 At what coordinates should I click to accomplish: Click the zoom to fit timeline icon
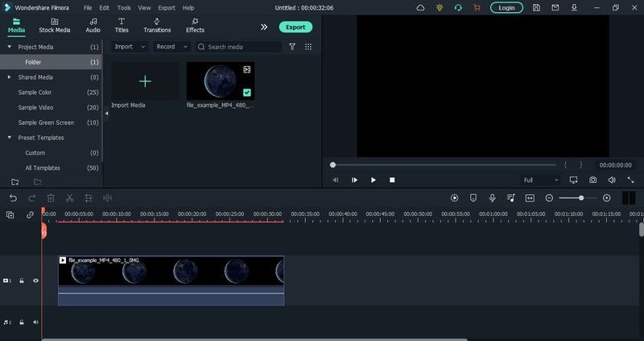(x=530, y=198)
